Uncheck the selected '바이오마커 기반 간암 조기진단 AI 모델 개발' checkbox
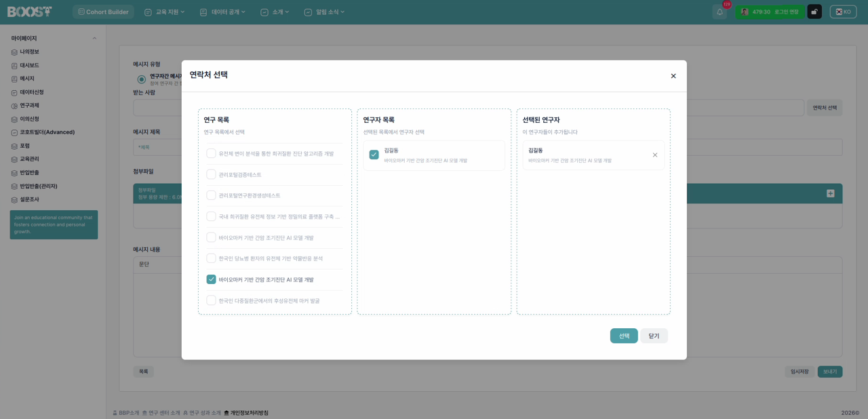The image size is (868, 419). [x=211, y=279]
